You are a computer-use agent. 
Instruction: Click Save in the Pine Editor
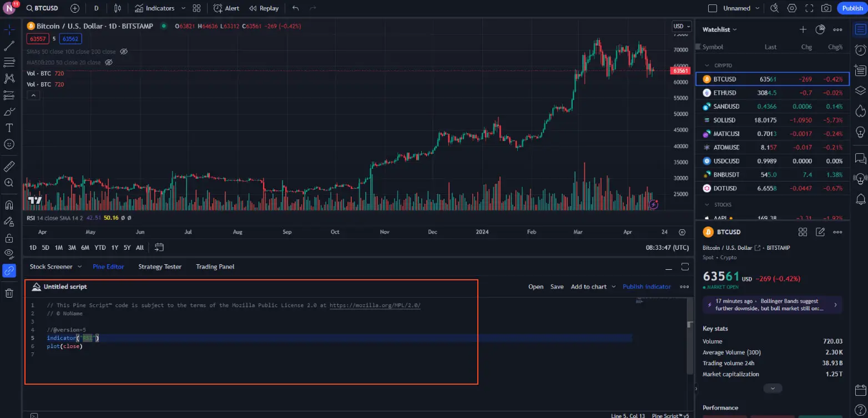tap(557, 287)
